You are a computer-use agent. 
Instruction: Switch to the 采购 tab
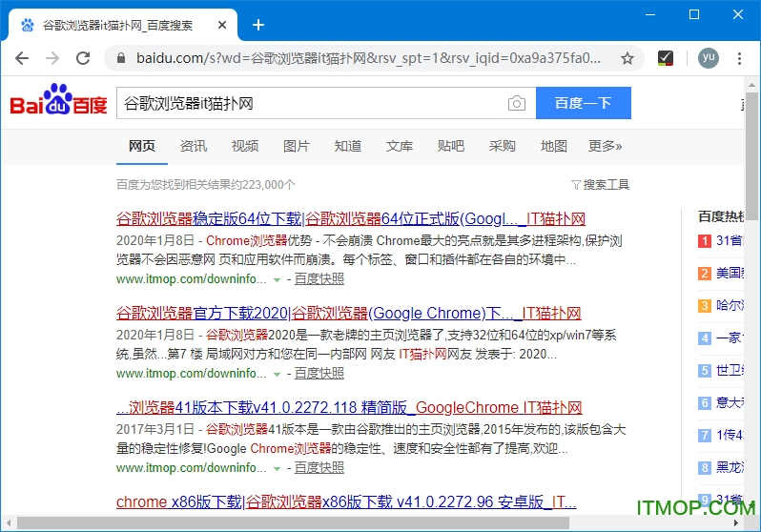click(502, 146)
